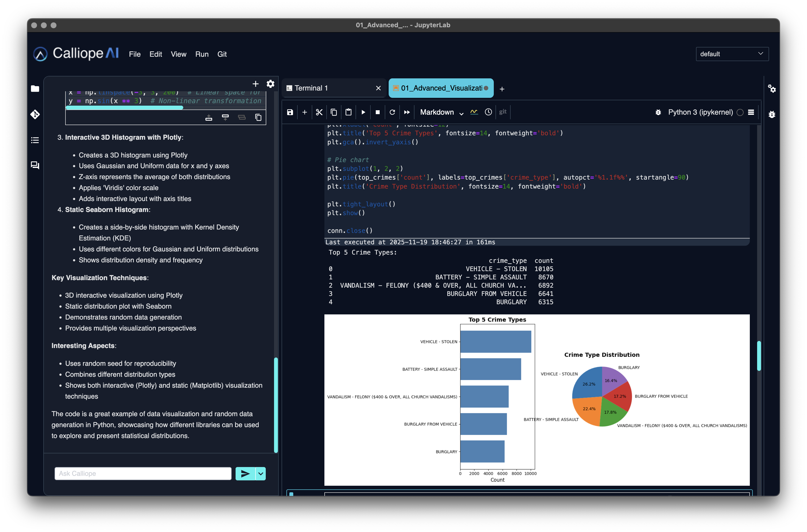This screenshot has width=807, height=532.
Task: Expand the send options arrow beside the send button
Action: tap(260, 474)
